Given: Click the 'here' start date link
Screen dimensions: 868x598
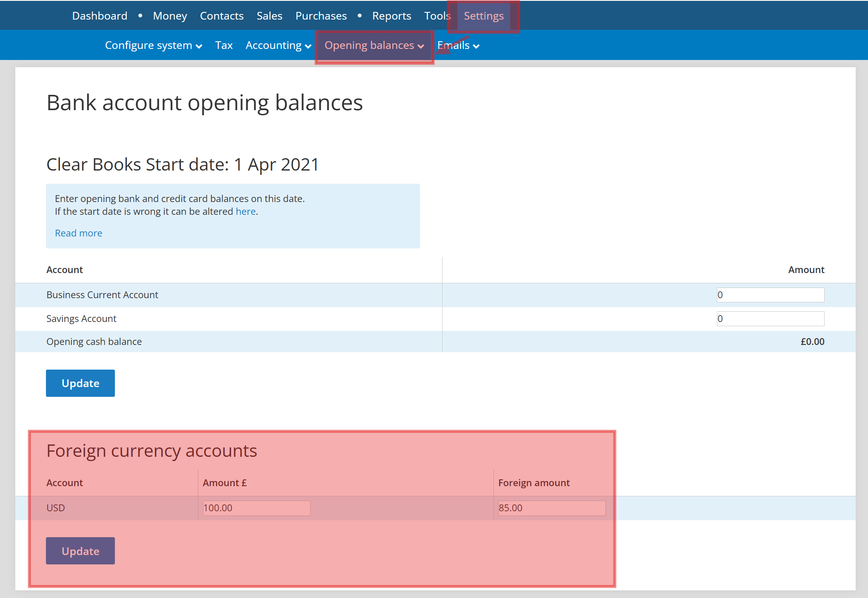Looking at the screenshot, I should (x=246, y=211).
